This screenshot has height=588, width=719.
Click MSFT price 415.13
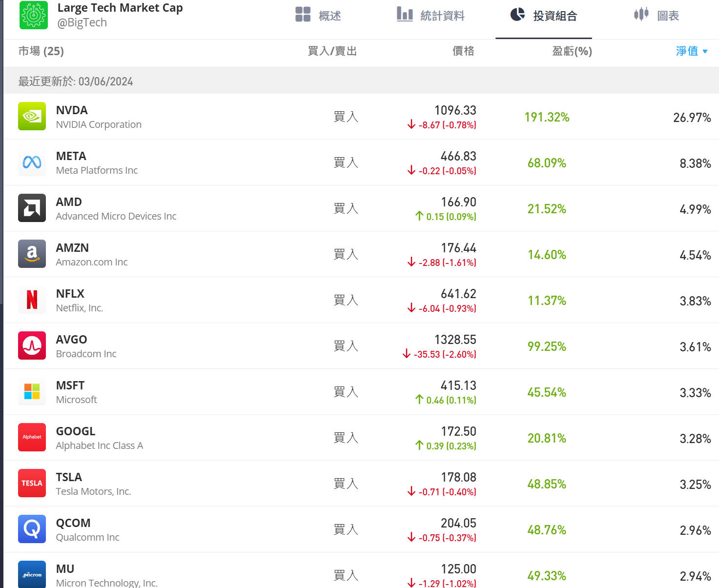(458, 385)
